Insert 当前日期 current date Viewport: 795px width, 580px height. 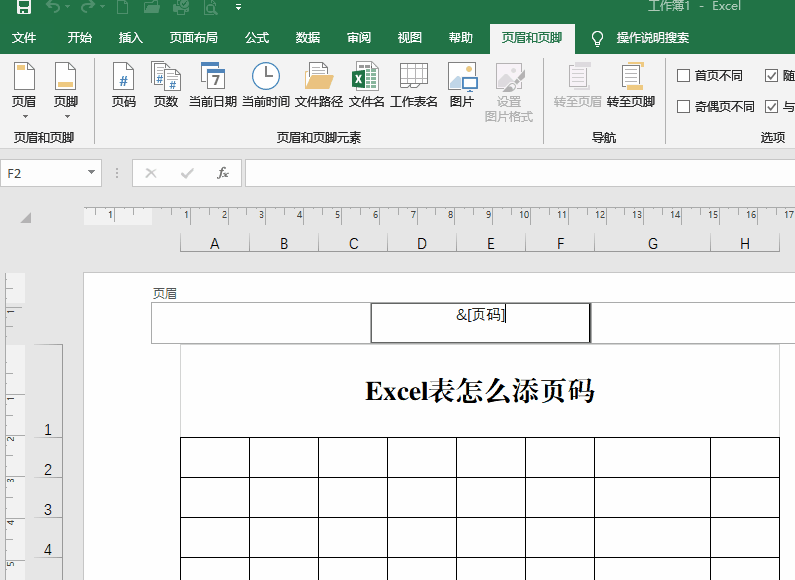tap(213, 85)
